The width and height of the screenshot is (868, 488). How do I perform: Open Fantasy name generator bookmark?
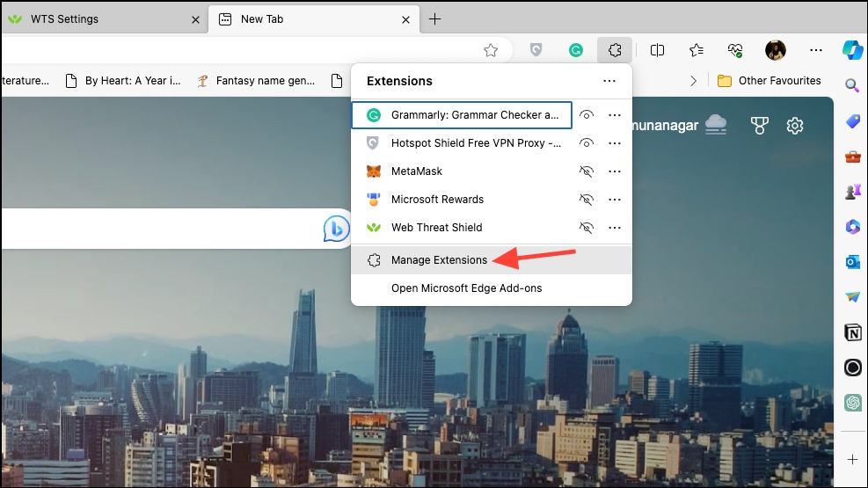tap(256, 81)
